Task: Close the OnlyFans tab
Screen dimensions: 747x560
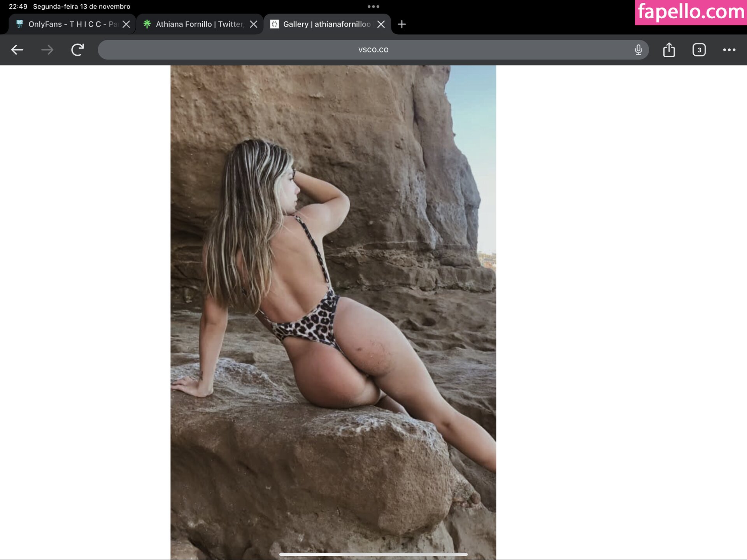Action: point(126,24)
